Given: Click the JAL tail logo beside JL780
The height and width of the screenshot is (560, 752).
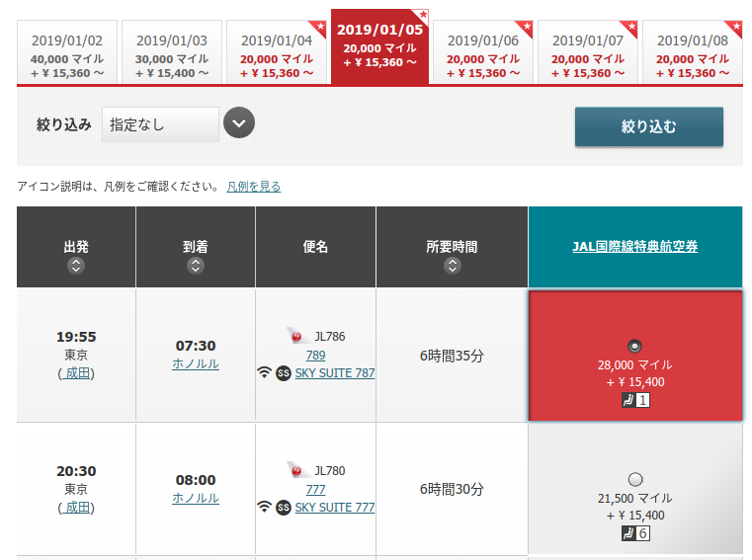Looking at the screenshot, I should coord(296,470).
